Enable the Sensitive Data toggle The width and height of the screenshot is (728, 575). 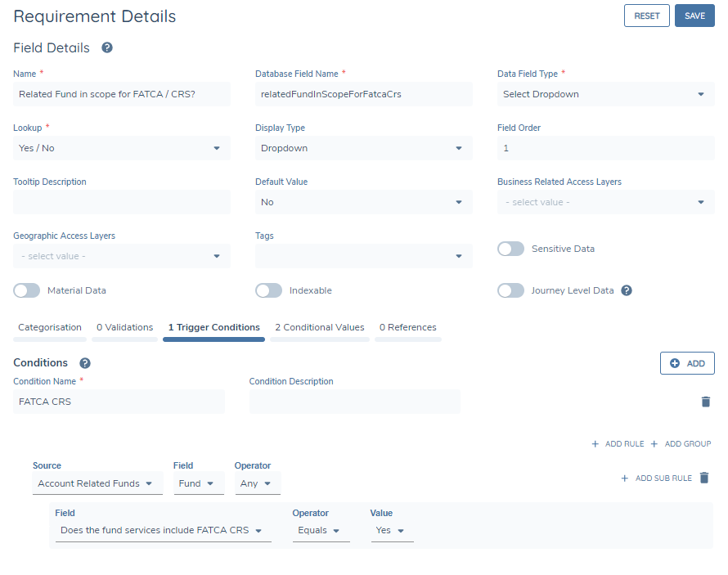coord(510,248)
